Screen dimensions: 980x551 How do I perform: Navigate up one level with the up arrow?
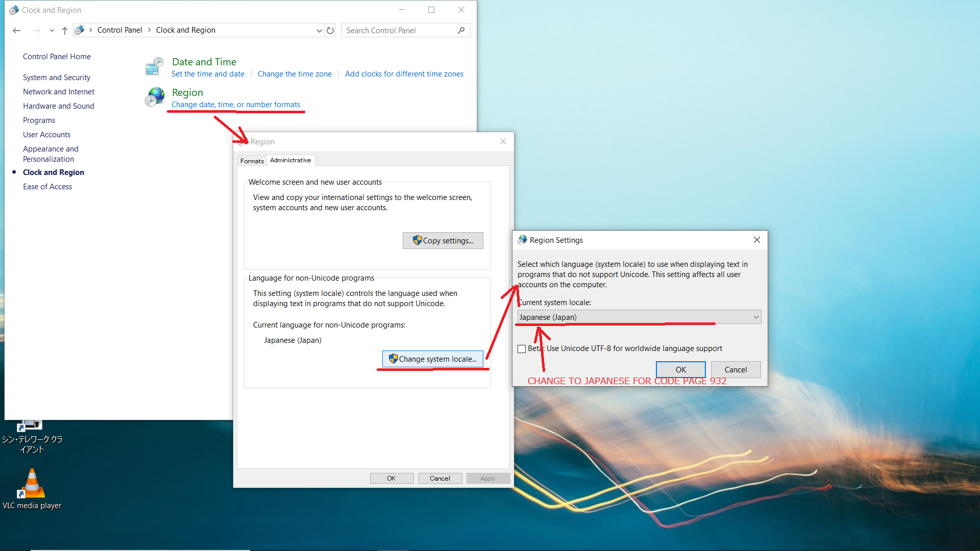[x=64, y=30]
